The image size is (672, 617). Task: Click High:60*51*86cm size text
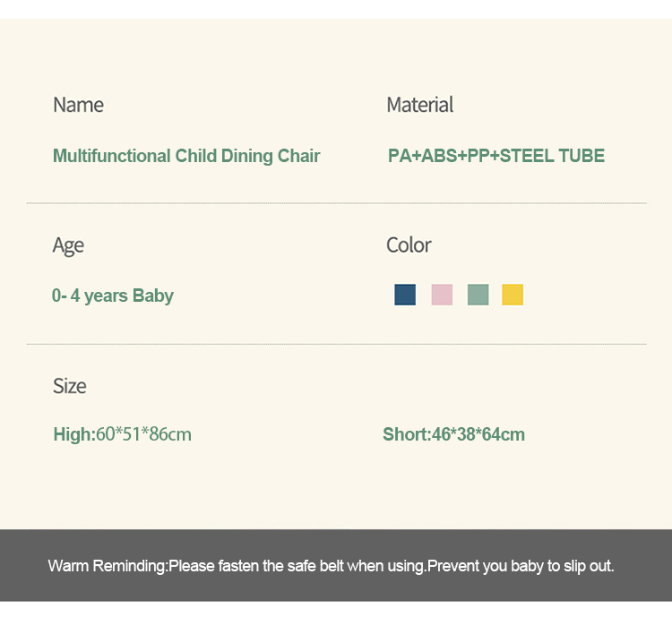tap(122, 434)
